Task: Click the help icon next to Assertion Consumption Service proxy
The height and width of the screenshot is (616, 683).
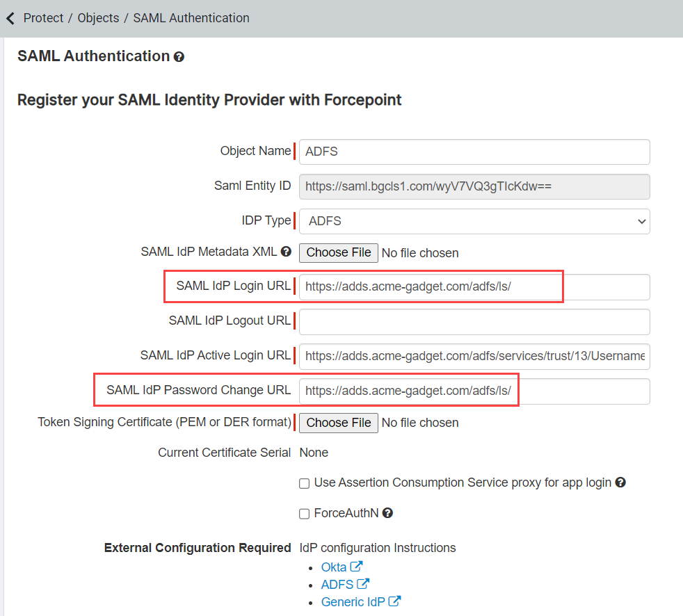Action: [x=620, y=483]
